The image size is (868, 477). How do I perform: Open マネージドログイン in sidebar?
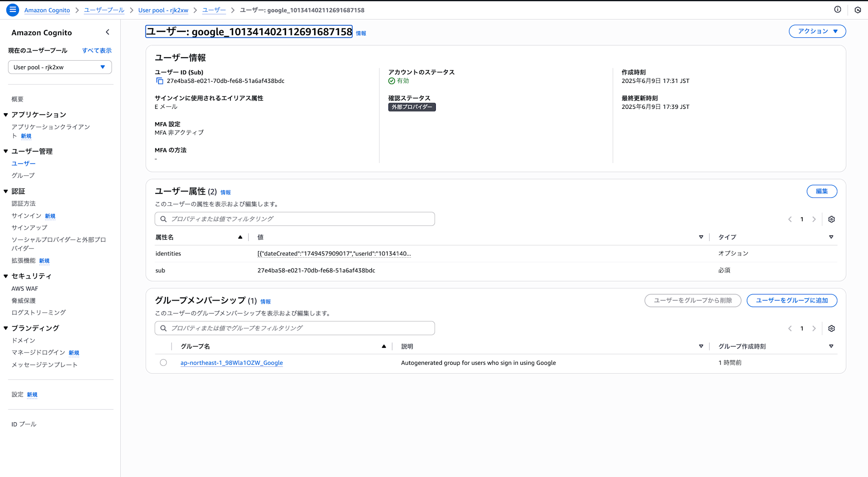click(x=38, y=353)
